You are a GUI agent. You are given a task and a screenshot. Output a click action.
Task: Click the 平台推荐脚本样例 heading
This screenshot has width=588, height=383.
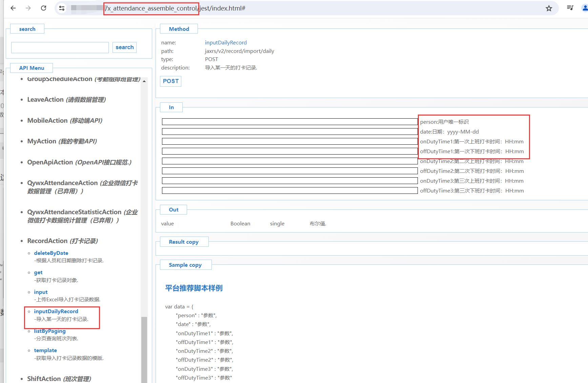pos(194,288)
